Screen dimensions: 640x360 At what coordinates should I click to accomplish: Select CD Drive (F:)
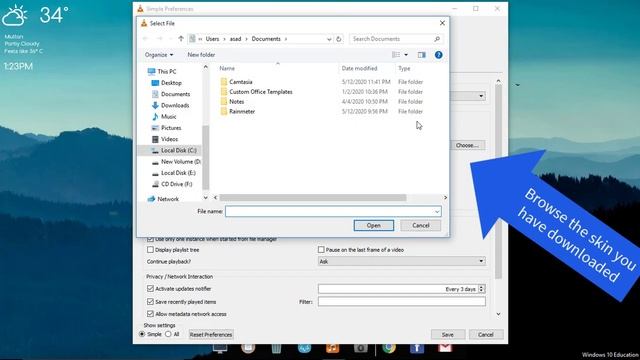(172, 184)
